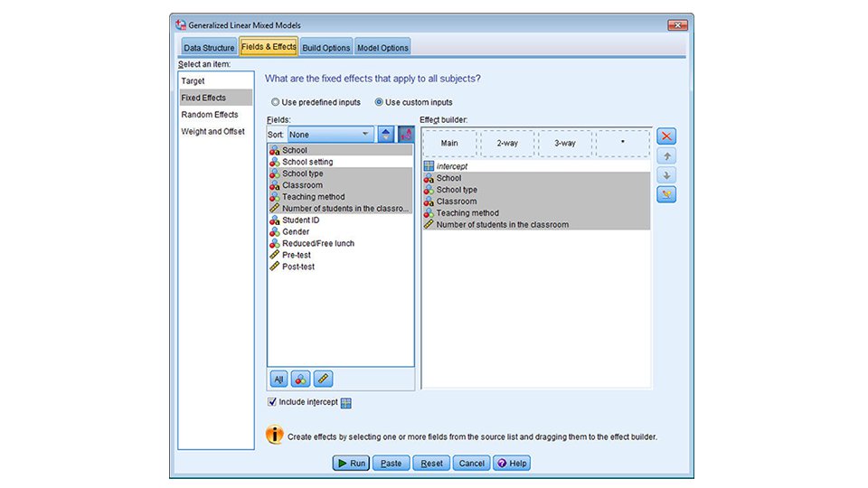Select School type effect in Effect builder
The image size is (868, 488).
(x=536, y=190)
